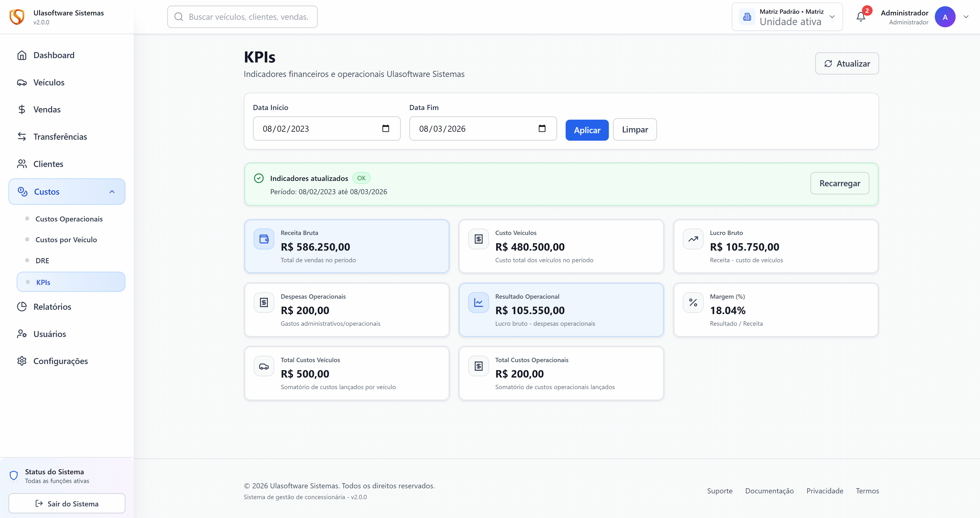Click the Aplicar button
The width and height of the screenshot is (980, 518).
[x=587, y=130]
